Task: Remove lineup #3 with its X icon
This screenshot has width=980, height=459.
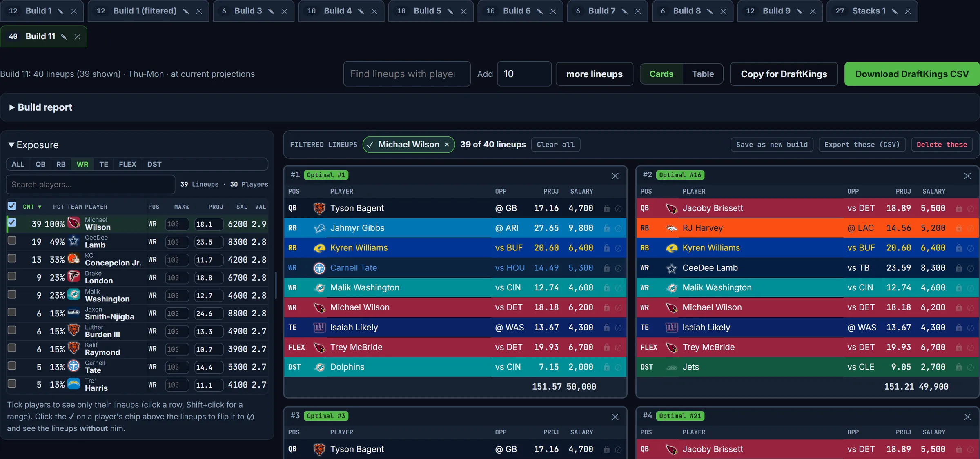Action: [x=615, y=417]
